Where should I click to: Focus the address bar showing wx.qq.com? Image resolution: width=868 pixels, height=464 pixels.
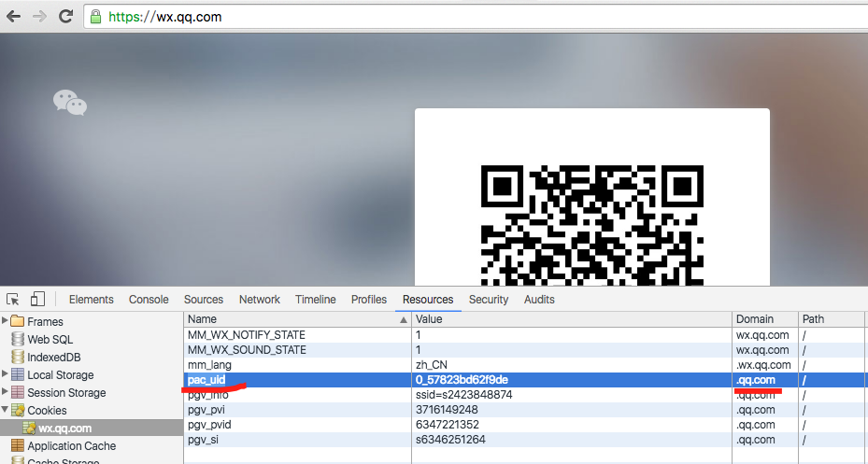point(477,17)
